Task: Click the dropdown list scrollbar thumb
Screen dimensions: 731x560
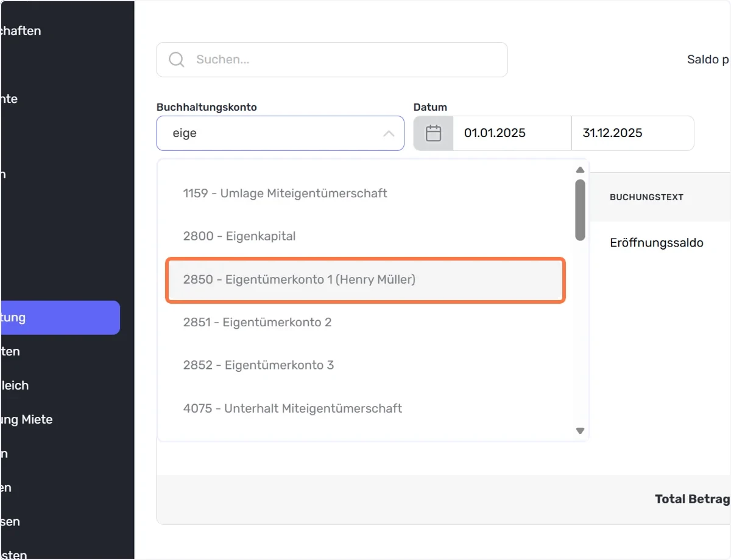Action: pos(580,209)
